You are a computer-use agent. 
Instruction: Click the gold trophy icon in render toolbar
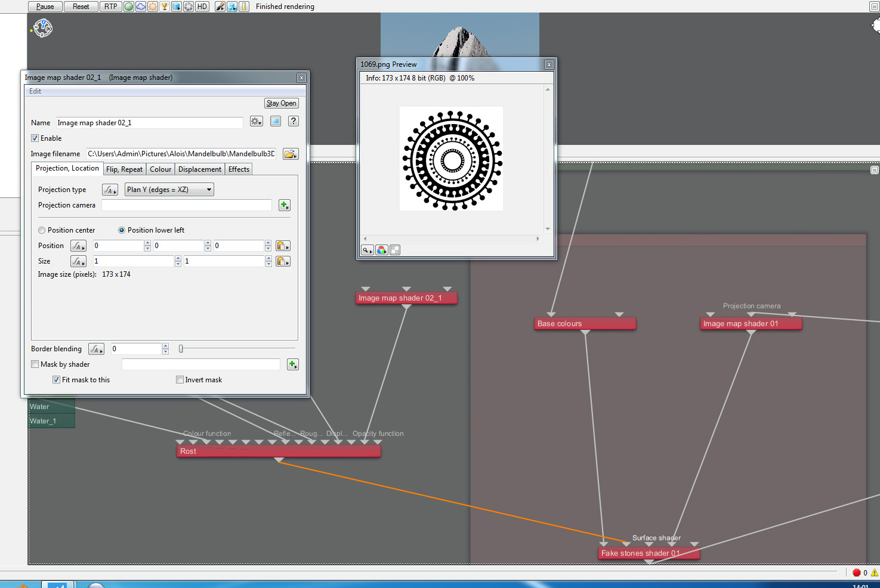(x=165, y=7)
